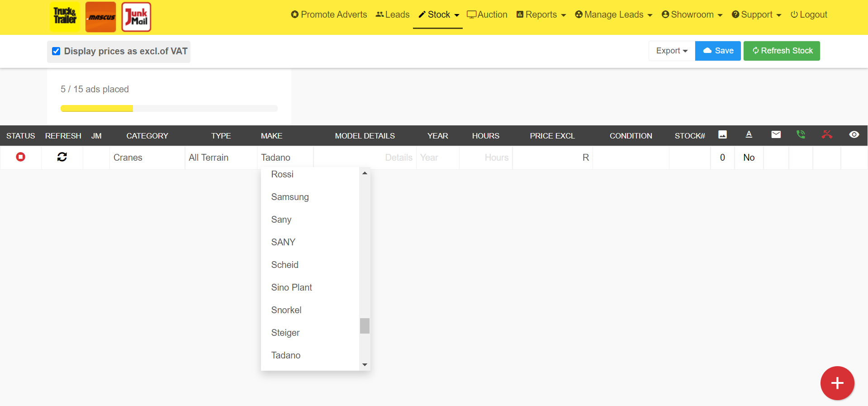This screenshot has height=406, width=868.
Task: Click the Tadano make cell
Action: (285, 158)
